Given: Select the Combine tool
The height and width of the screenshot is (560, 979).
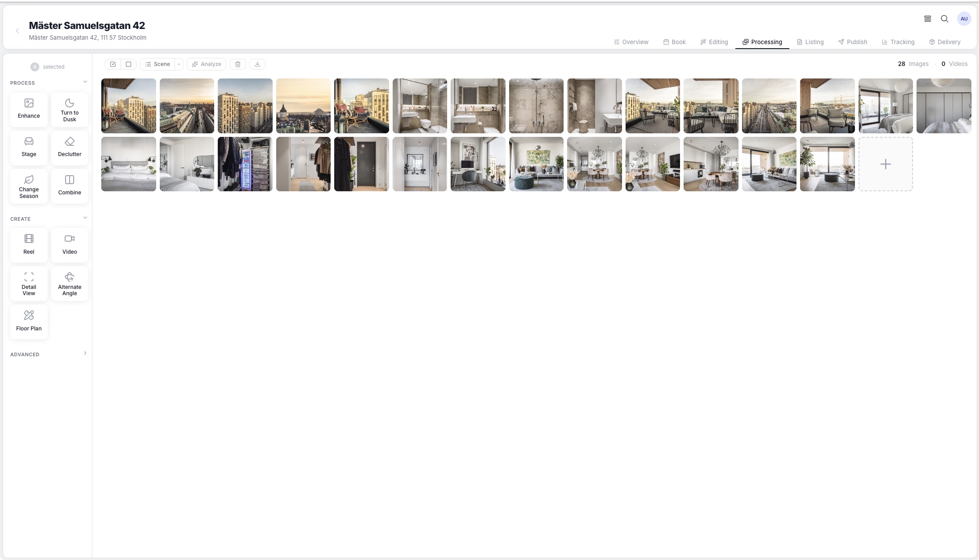Looking at the screenshot, I should 70,186.
